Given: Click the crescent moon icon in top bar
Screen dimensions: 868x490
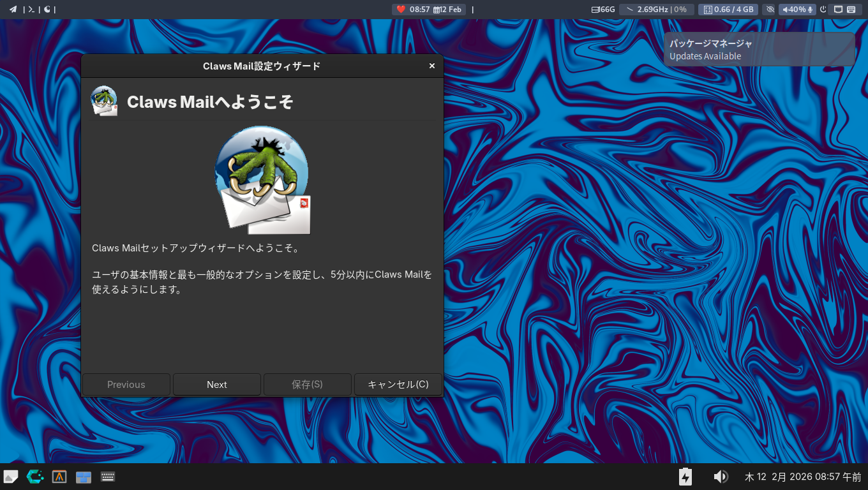Looking at the screenshot, I should pyautogui.click(x=47, y=10).
